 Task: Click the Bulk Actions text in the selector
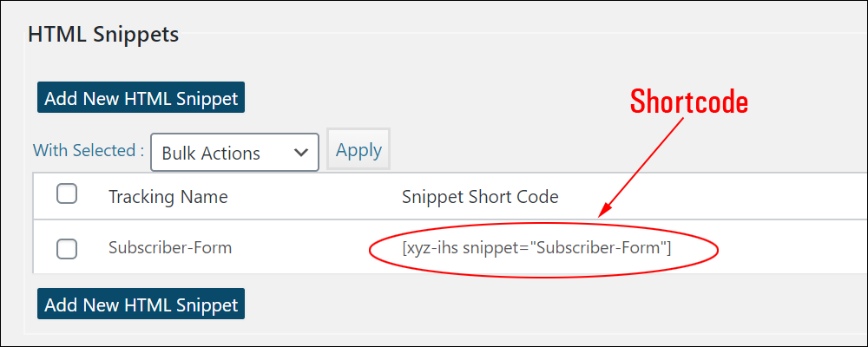[x=211, y=154]
